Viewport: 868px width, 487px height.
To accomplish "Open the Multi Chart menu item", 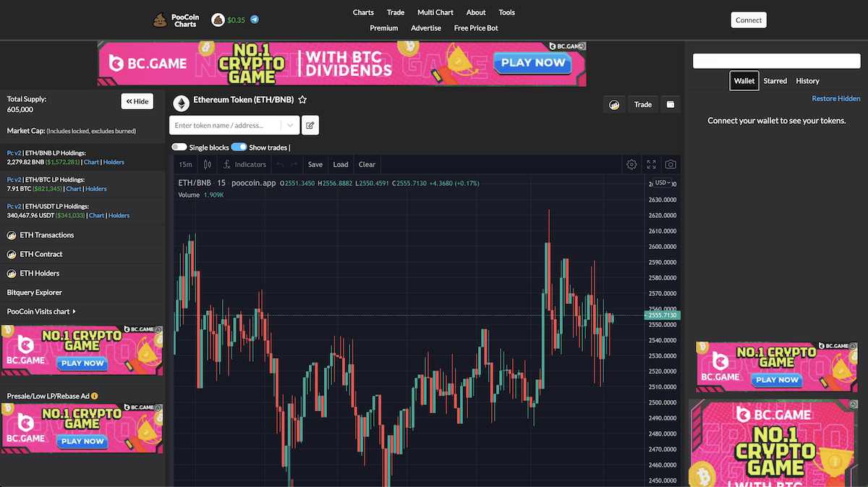I will click(435, 12).
